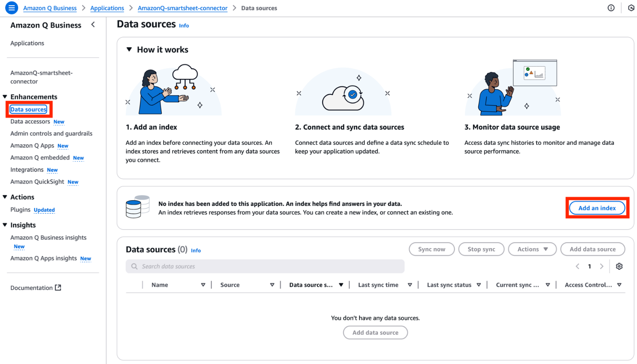Collapse the Actions section in sidebar

pyautogui.click(x=5, y=197)
